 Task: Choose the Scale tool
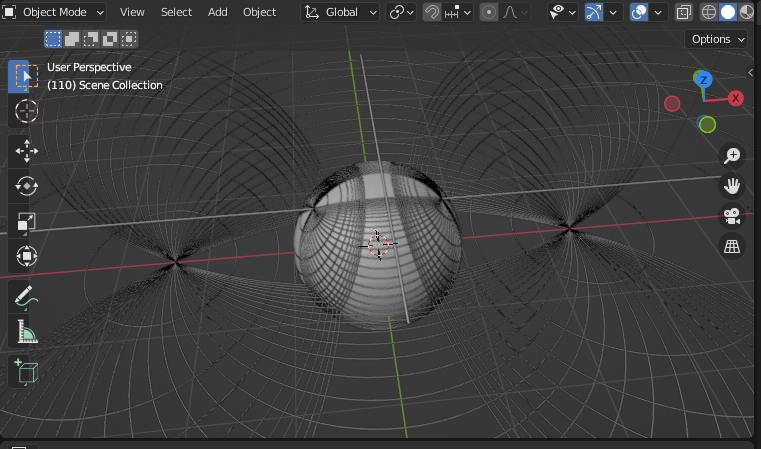(x=27, y=221)
